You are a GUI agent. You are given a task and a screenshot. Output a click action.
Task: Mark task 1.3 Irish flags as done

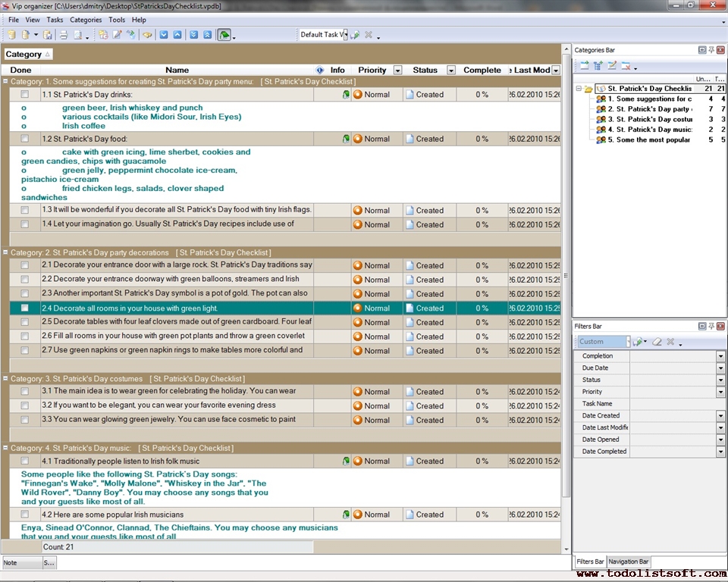[25, 211]
